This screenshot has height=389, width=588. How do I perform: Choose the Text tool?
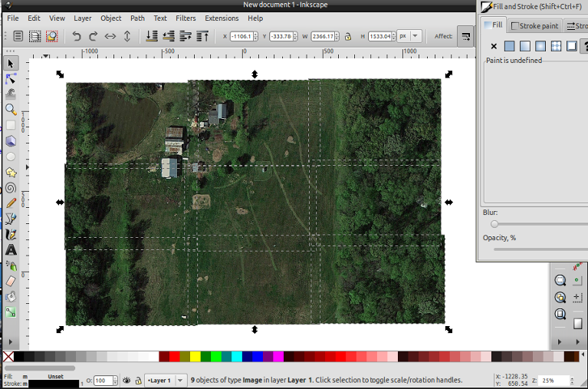click(11, 250)
